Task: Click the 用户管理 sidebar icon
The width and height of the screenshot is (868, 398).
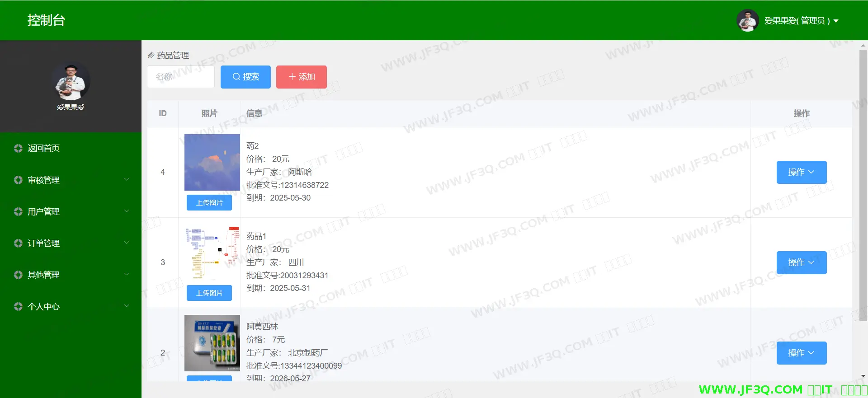Action: pos(18,211)
